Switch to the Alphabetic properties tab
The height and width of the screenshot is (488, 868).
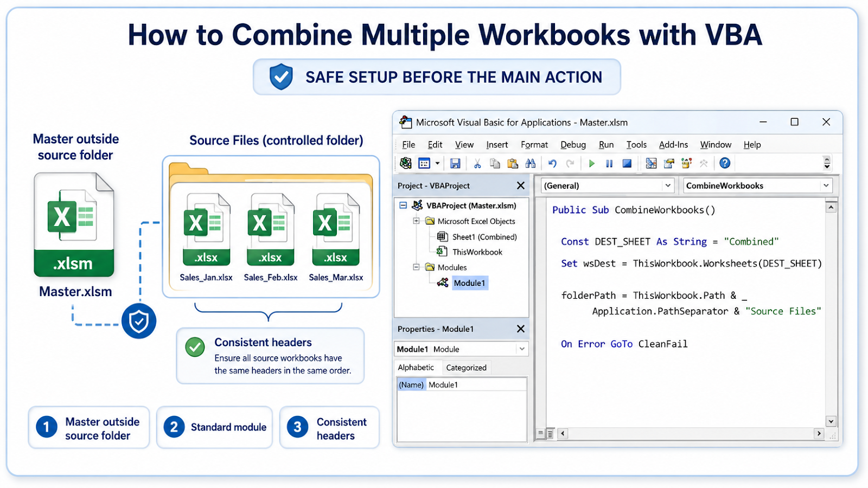coord(416,368)
